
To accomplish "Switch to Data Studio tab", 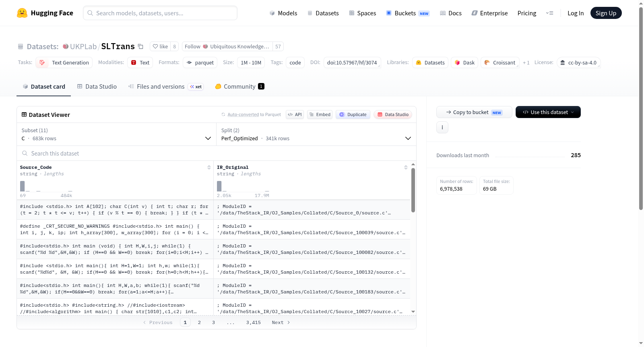I will [x=97, y=86].
